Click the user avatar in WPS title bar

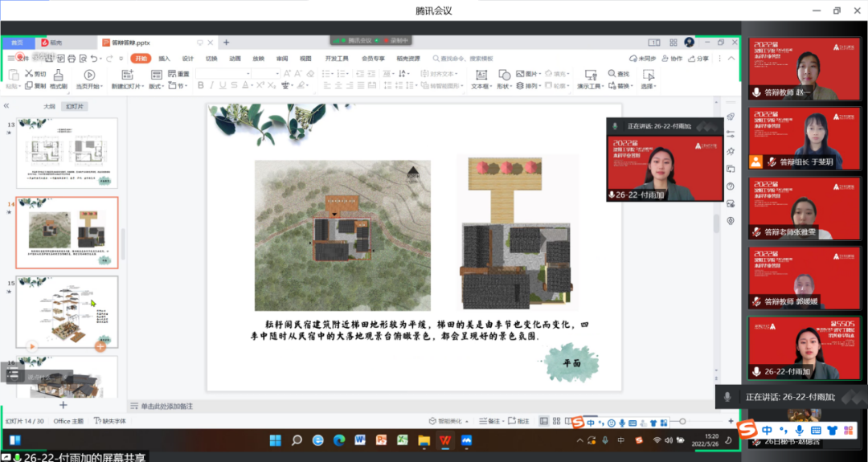(690, 42)
